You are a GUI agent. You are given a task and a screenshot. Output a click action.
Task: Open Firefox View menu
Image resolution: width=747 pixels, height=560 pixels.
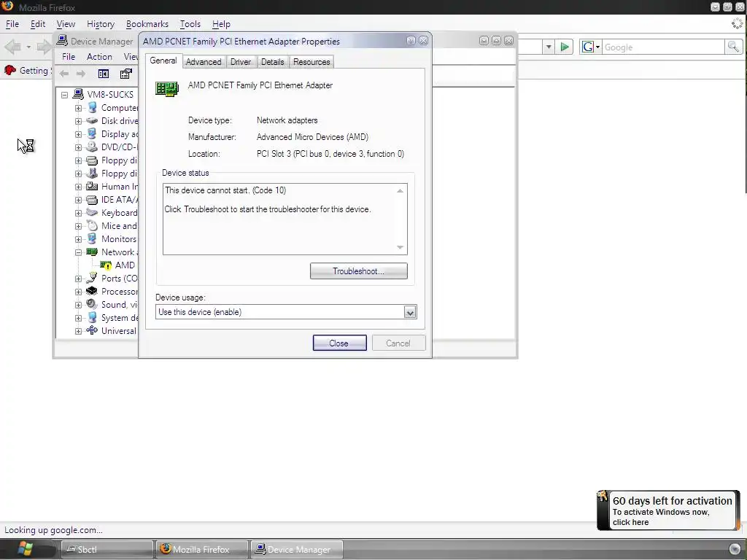coord(66,24)
